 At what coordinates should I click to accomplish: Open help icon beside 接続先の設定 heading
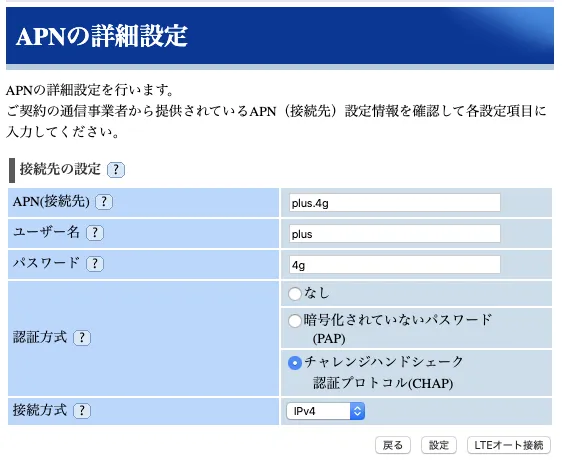[116, 170]
